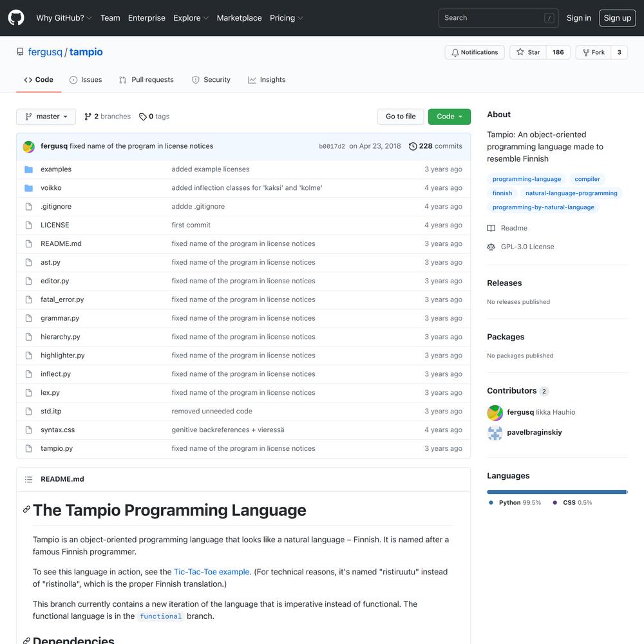This screenshot has width=644, height=644.
Task: Click the pavelbraginskiy contributor avatar
Action: click(x=495, y=433)
